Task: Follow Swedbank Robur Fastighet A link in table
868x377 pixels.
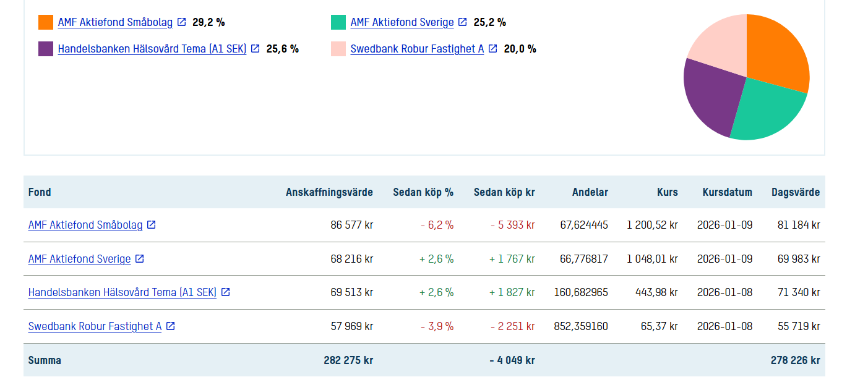Action: click(95, 326)
